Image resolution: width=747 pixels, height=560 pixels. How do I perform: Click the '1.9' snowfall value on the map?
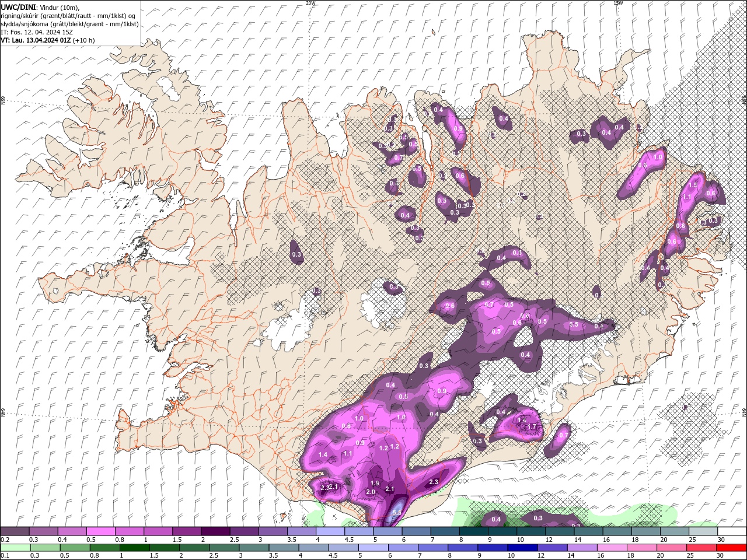pyautogui.click(x=375, y=483)
